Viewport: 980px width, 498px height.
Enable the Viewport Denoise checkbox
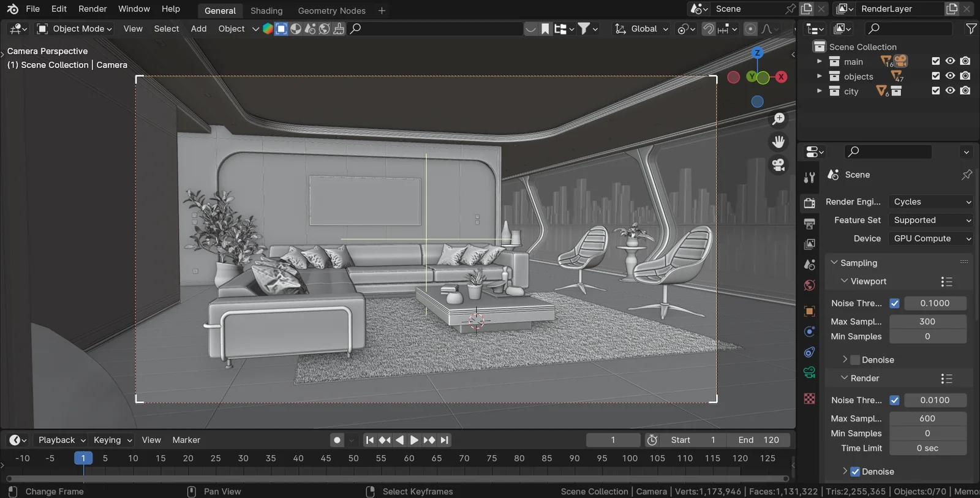(855, 360)
